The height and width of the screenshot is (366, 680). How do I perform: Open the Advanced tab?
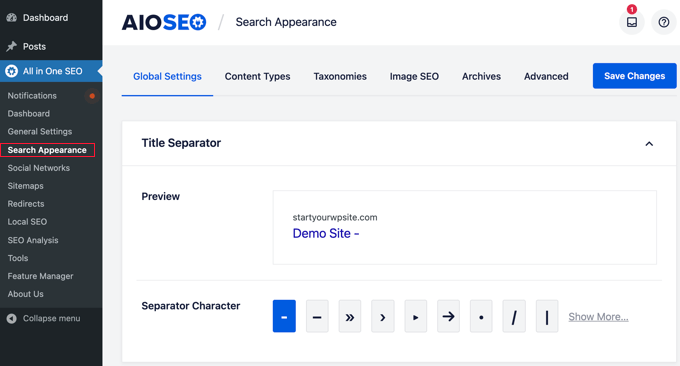pos(546,77)
